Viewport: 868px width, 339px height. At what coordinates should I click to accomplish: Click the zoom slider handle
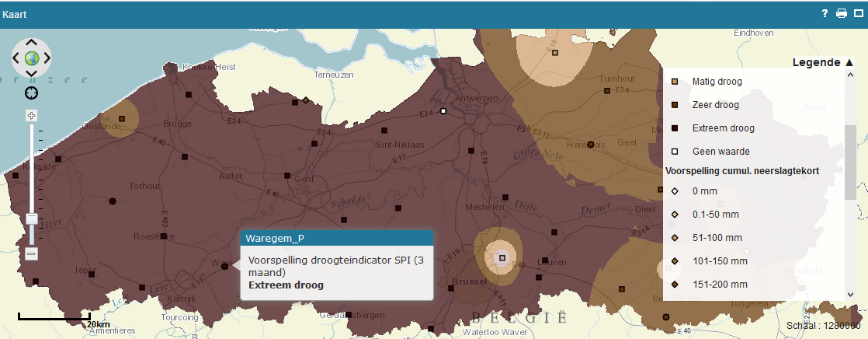coord(32,218)
